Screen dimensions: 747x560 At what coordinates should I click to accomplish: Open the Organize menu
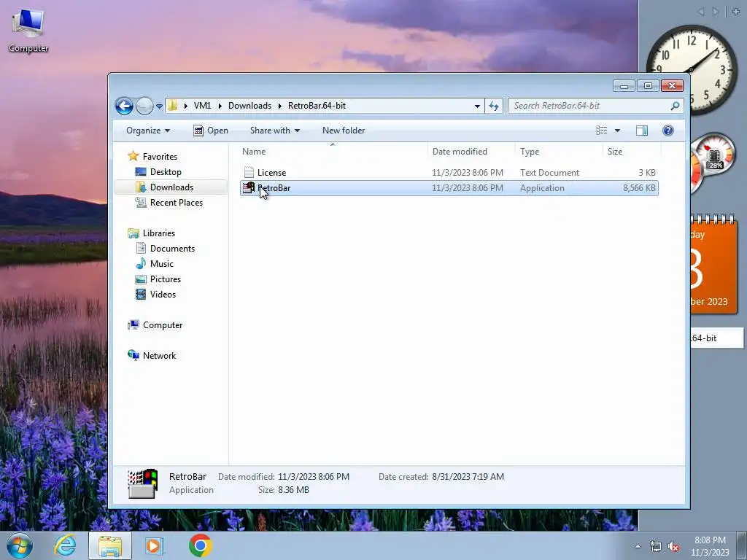147,131
